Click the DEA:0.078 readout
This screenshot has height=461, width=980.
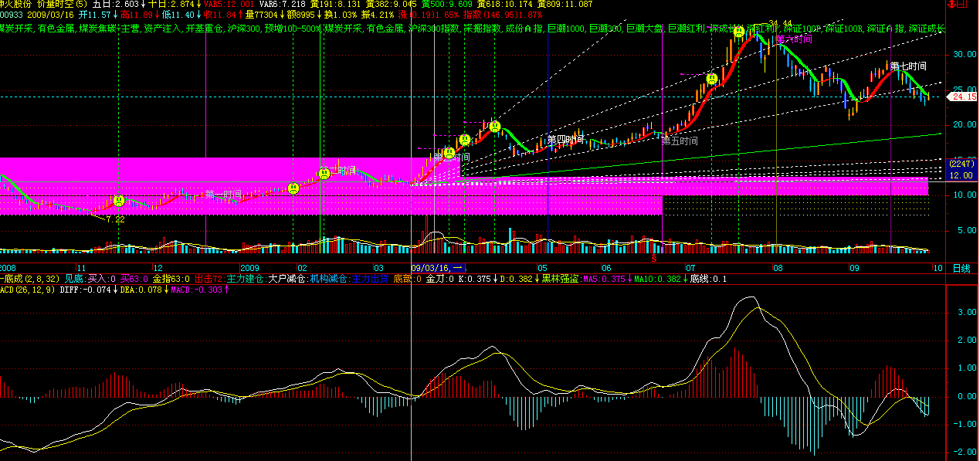[140, 290]
